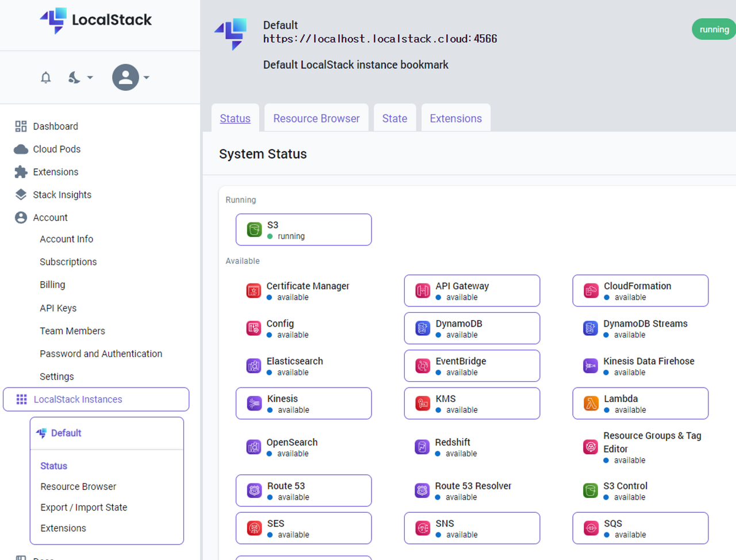Open the SQS service card
Screen dimensions: 736x560
[641, 528]
